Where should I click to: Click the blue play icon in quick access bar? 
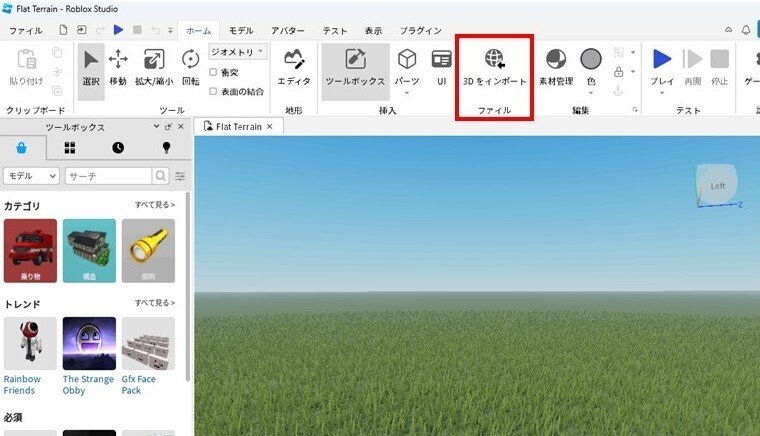(118, 30)
